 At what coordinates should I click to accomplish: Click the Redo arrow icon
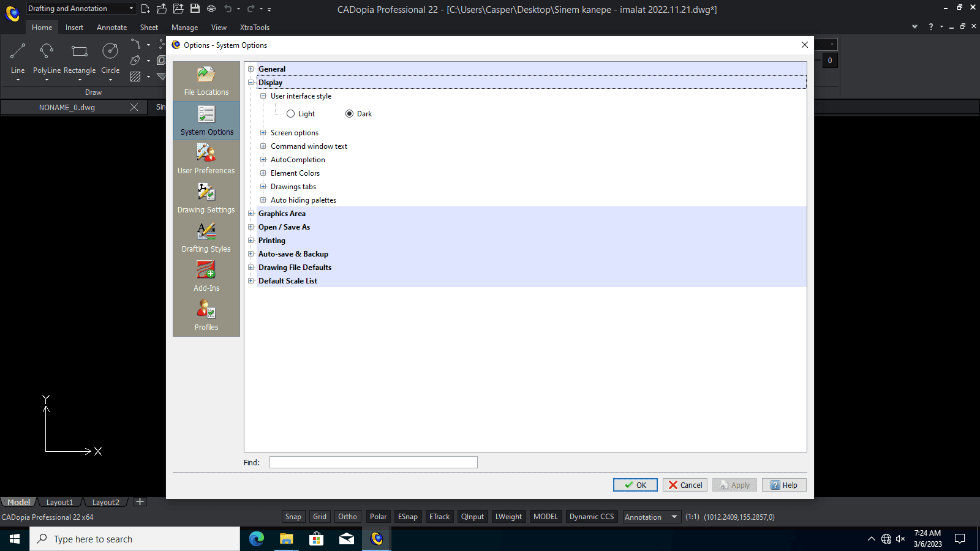[251, 9]
